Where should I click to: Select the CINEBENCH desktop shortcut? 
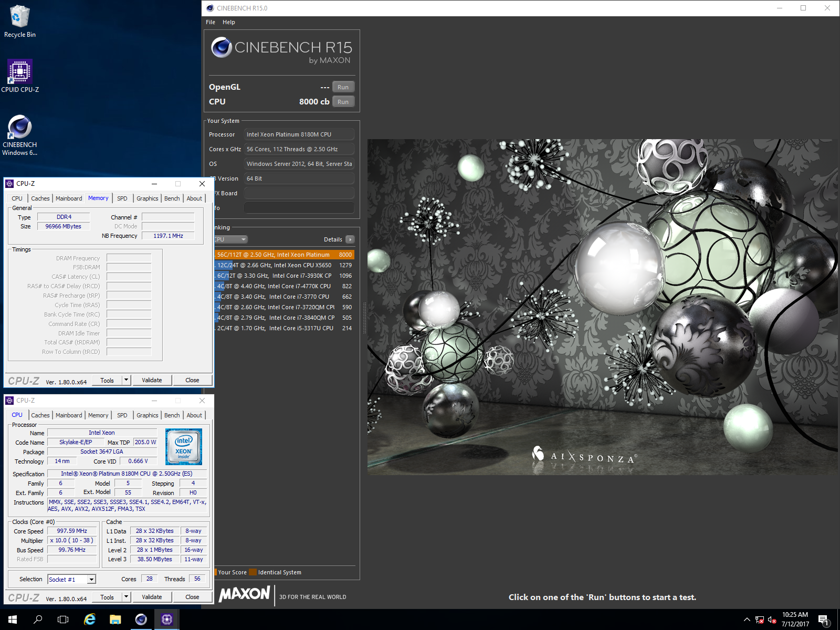coord(20,135)
